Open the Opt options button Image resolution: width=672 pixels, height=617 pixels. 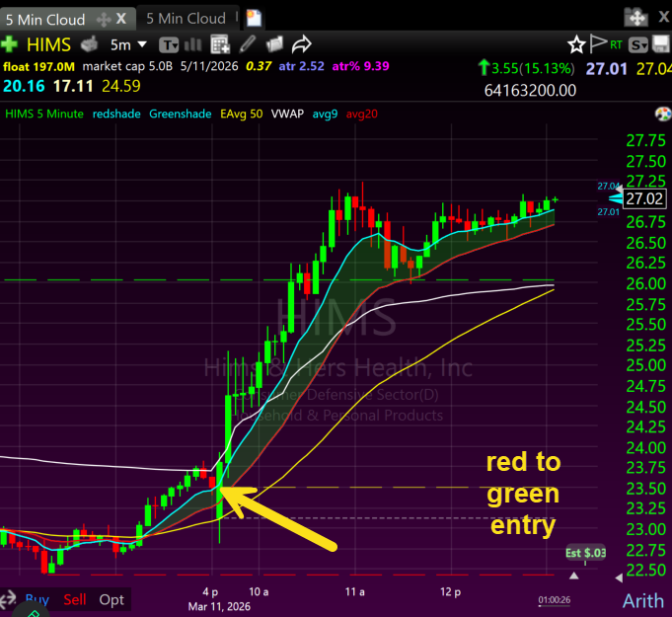point(112,600)
